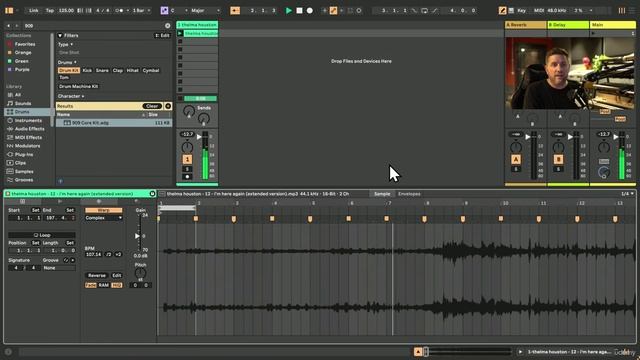Toggle the Follow playback icon
The image size is (640, 360).
[x=235, y=10]
